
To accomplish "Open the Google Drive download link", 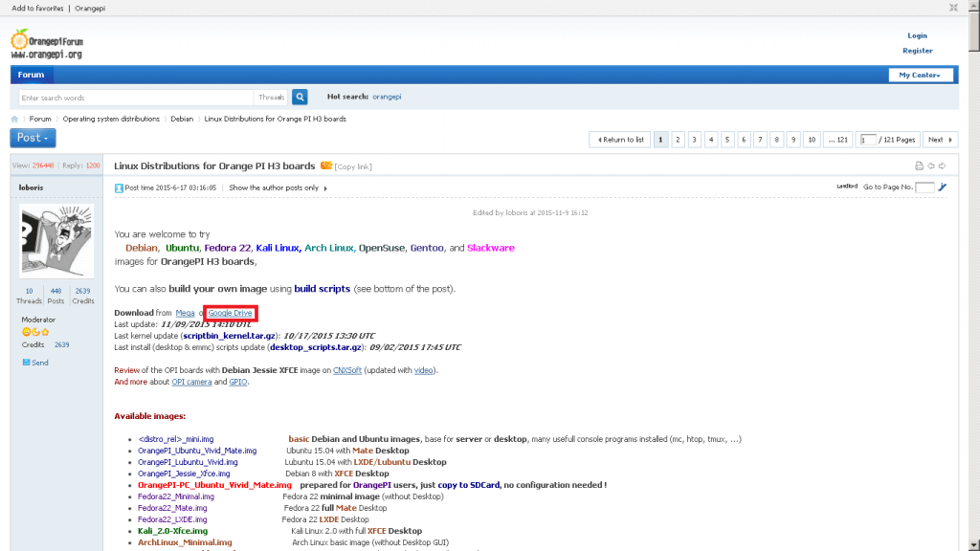I will point(230,313).
